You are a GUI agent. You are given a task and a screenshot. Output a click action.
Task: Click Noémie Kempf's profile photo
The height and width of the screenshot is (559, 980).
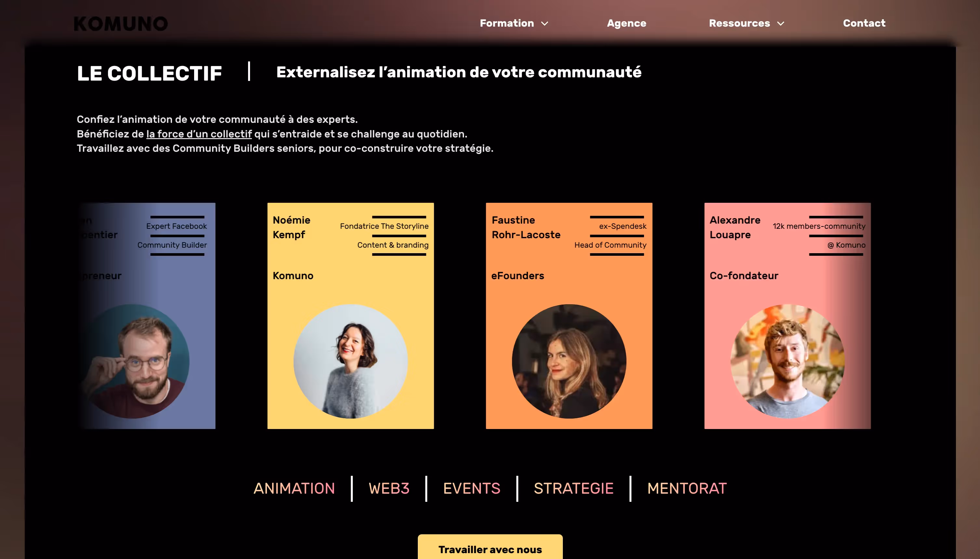(350, 361)
